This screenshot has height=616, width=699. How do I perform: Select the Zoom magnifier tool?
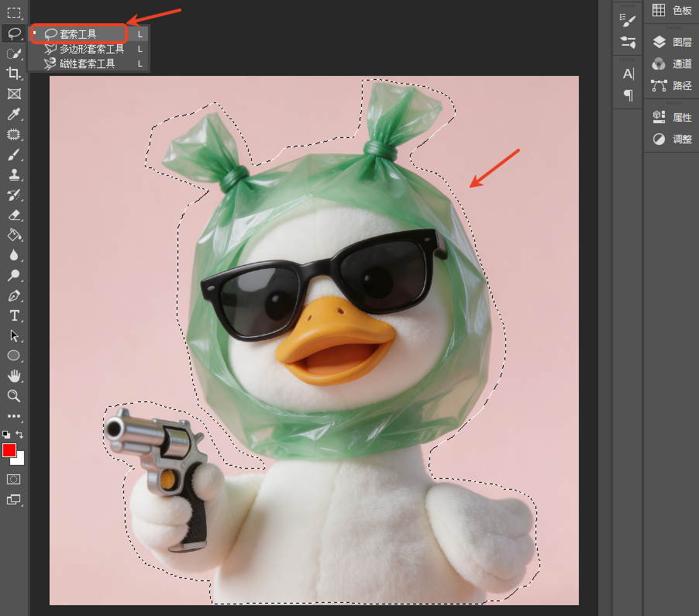[14, 396]
